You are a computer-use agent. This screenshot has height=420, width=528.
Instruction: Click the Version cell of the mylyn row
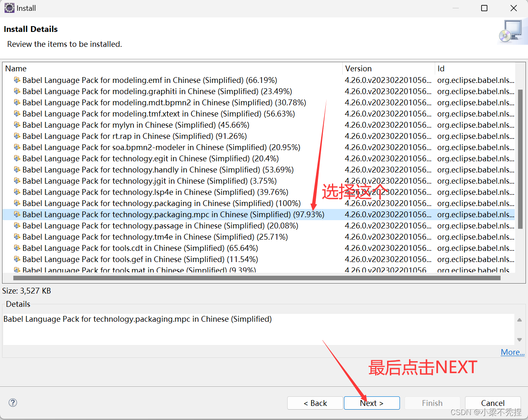[388, 125]
